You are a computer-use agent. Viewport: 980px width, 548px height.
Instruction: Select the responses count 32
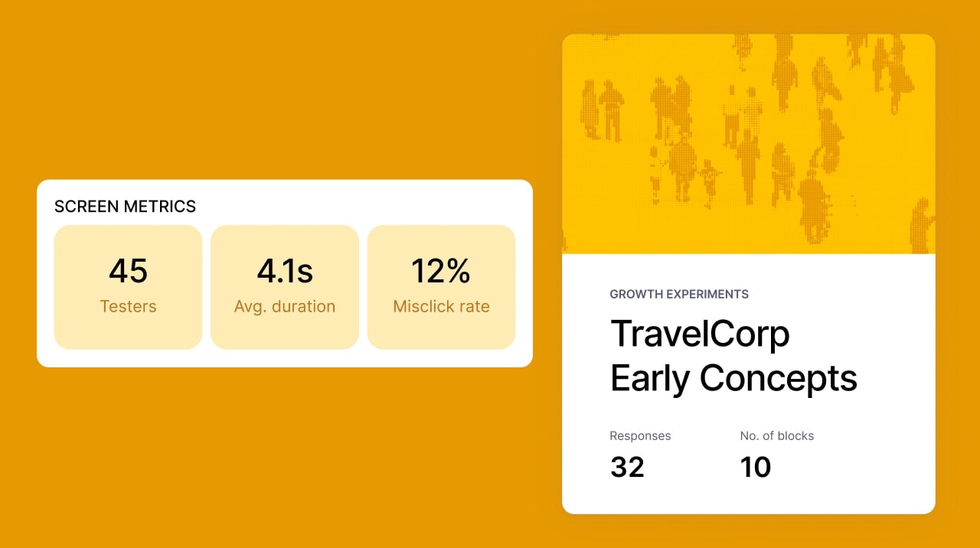pyautogui.click(x=627, y=467)
